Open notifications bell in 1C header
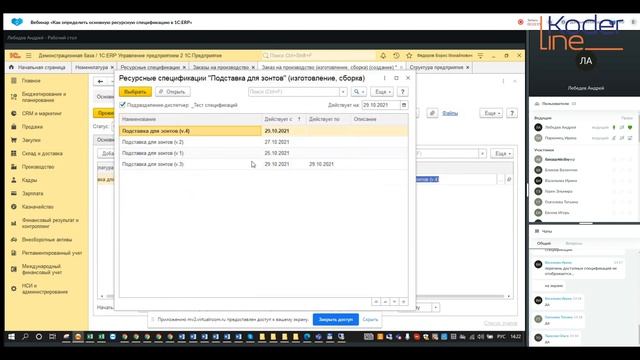Viewport: 640px width, 360px height. pos(383,56)
